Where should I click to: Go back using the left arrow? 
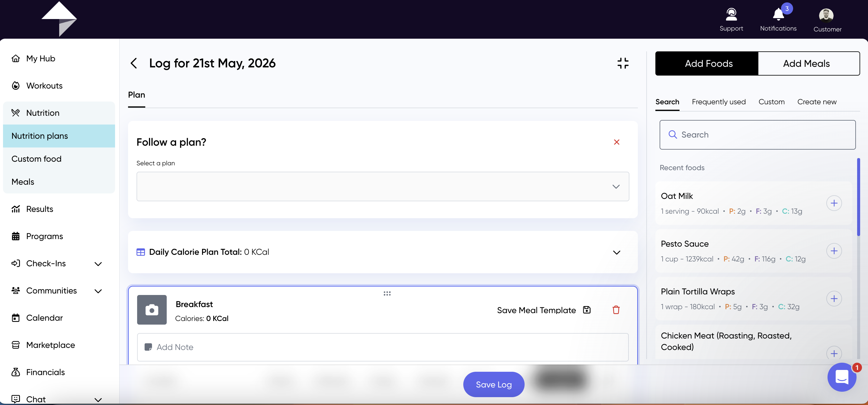pyautogui.click(x=134, y=63)
